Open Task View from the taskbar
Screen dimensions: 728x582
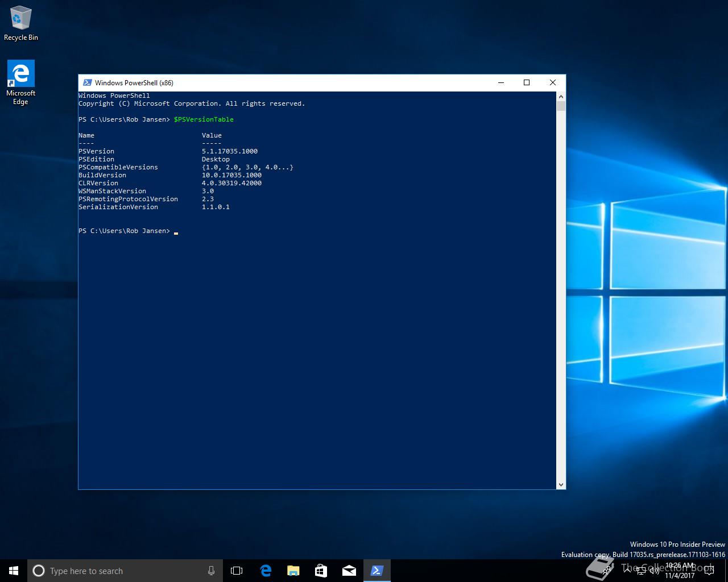coord(237,571)
